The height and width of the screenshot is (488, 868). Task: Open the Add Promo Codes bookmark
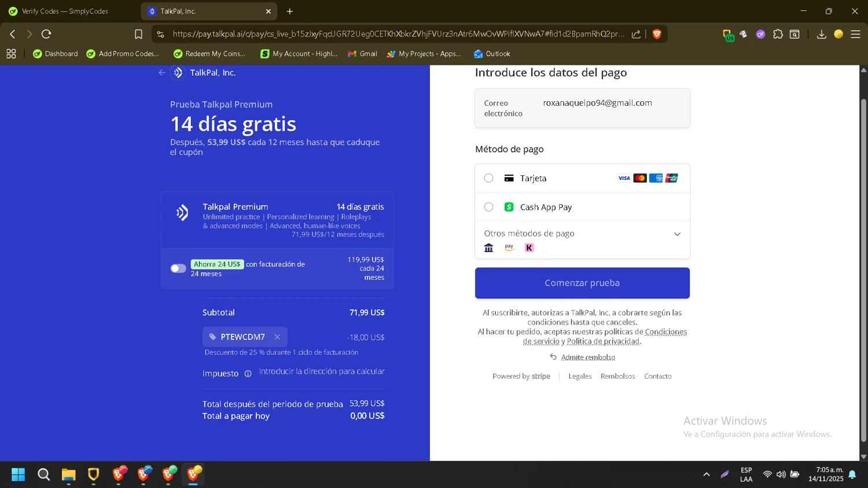[123, 54]
